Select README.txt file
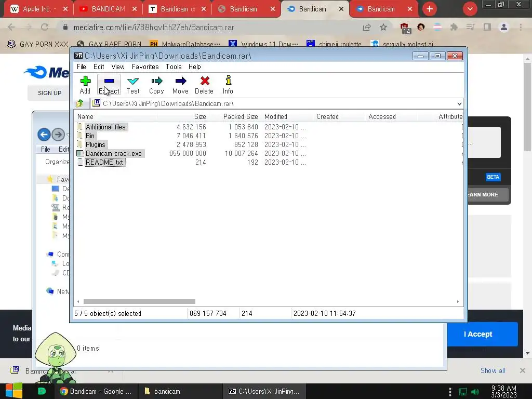Screen dimensions: 532x399 click(x=104, y=162)
